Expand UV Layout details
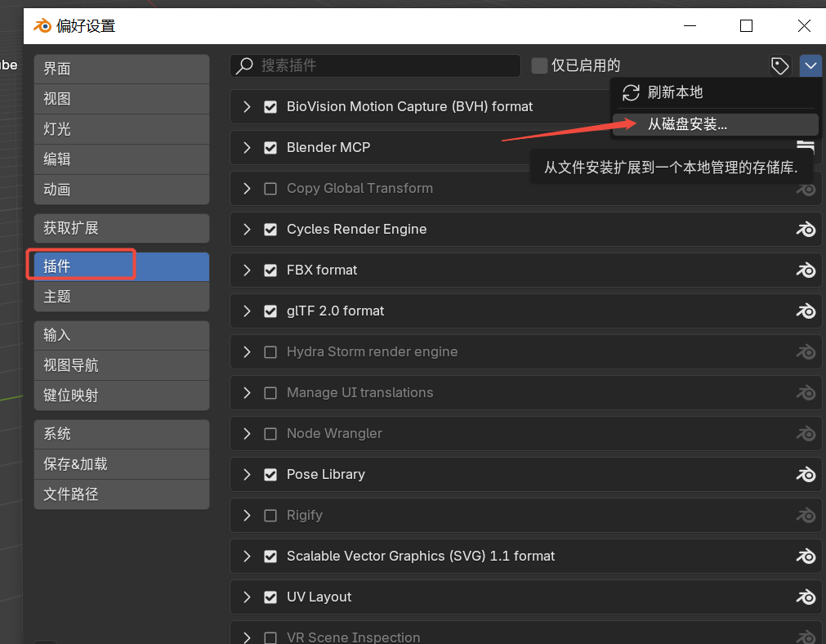Screen dimensions: 826x644 coord(247,597)
